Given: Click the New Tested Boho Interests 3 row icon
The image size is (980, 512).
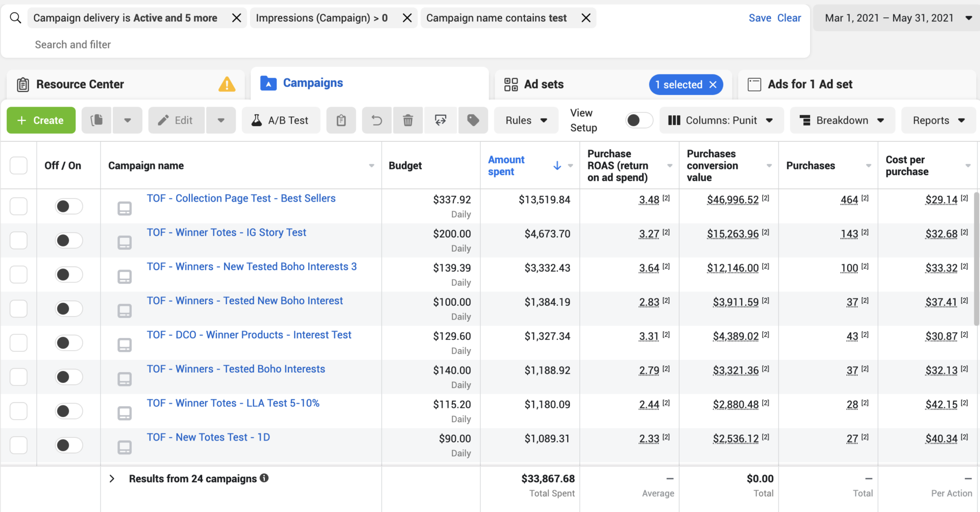Looking at the screenshot, I should [x=125, y=277].
